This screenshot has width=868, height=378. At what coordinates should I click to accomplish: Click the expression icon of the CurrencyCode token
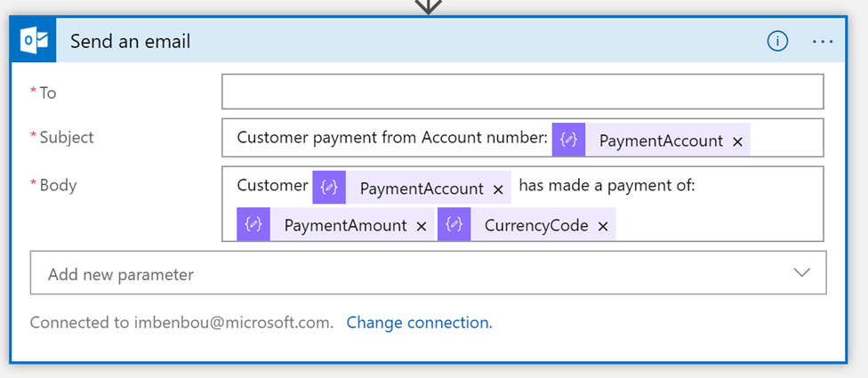coord(454,225)
